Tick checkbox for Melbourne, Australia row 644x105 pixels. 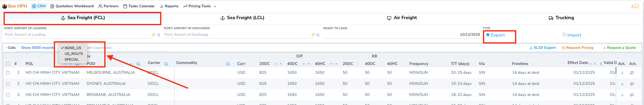click(8, 73)
